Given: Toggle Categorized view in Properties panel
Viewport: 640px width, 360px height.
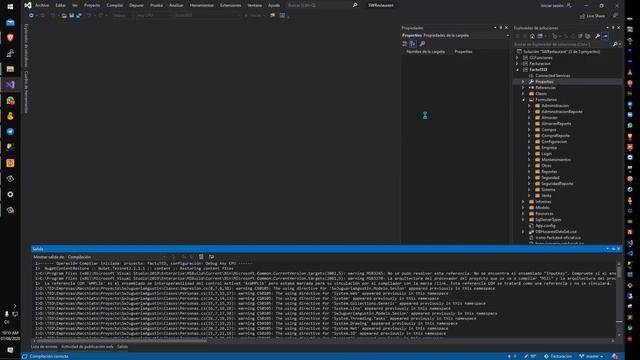Looking at the screenshot, I should [x=405, y=44].
